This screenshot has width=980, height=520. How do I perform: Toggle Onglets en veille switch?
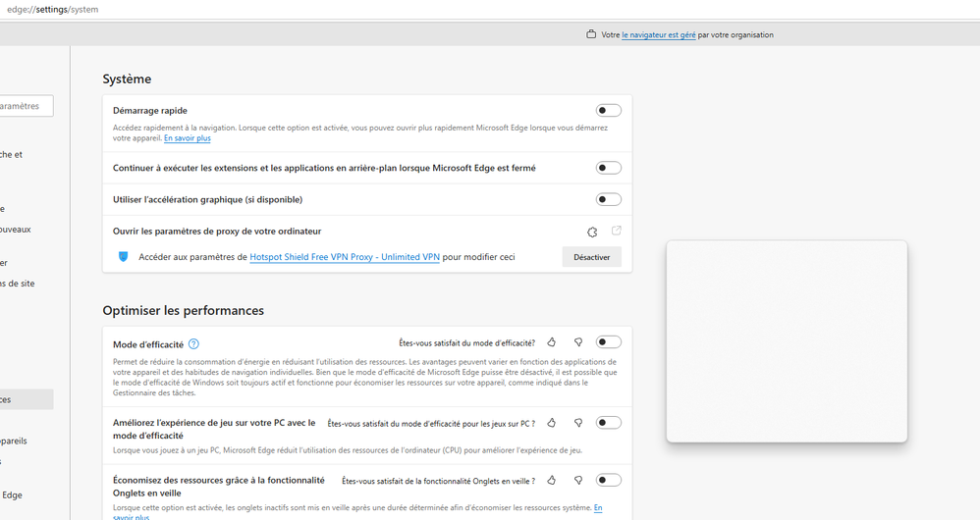pos(608,480)
